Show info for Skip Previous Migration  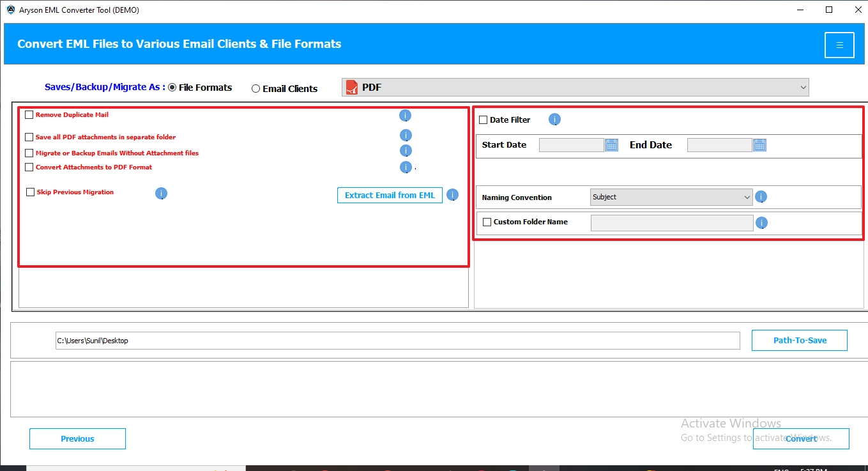[x=161, y=193]
